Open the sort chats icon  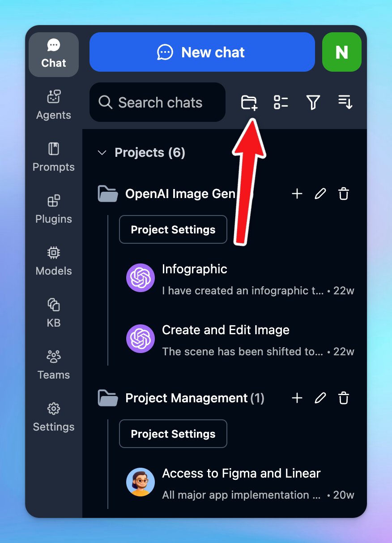coord(345,103)
